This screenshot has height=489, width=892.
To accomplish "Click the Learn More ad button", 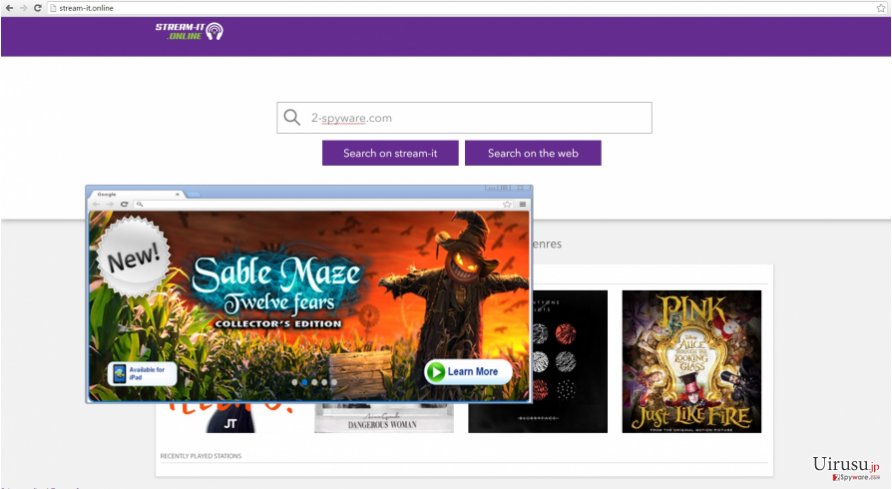I will pos(468,372).
